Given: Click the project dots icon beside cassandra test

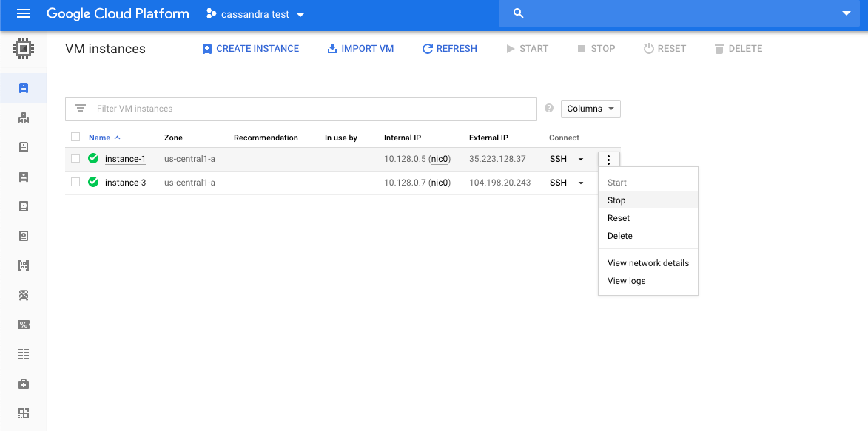Looking at the screenshot, I should pyautogui.click(x=210, y=14).
